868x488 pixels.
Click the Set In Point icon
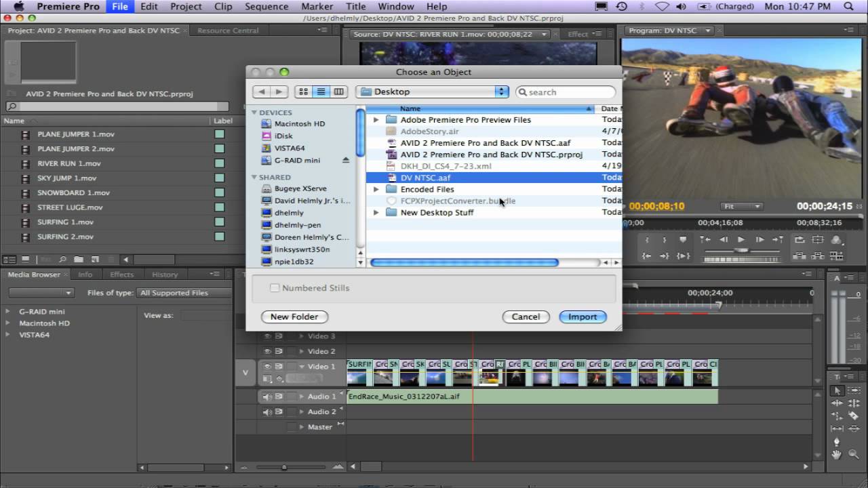(x=647, y=239)
